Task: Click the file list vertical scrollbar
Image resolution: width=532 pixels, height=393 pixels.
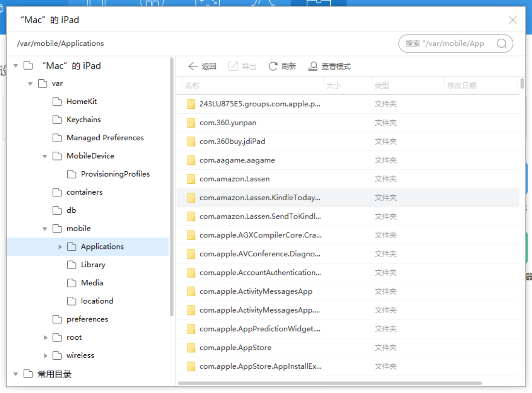Action: coord(522,83)
